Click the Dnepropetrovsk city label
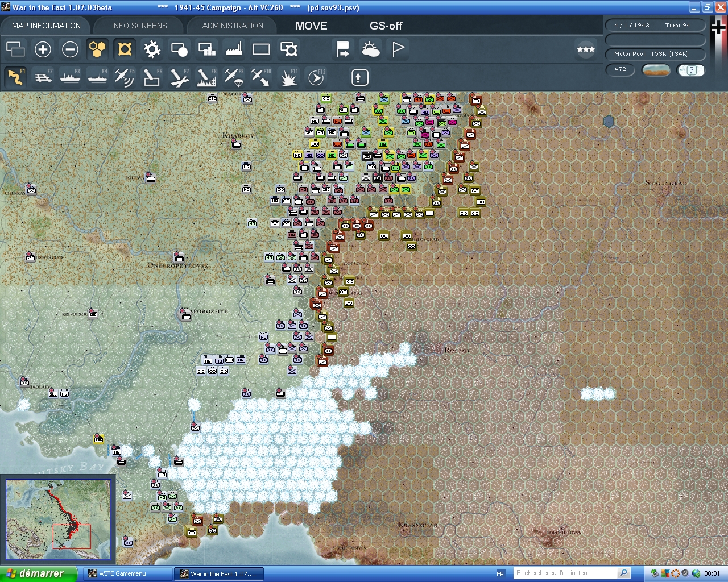This screenshot has width=728, height=582. [177, 265]
